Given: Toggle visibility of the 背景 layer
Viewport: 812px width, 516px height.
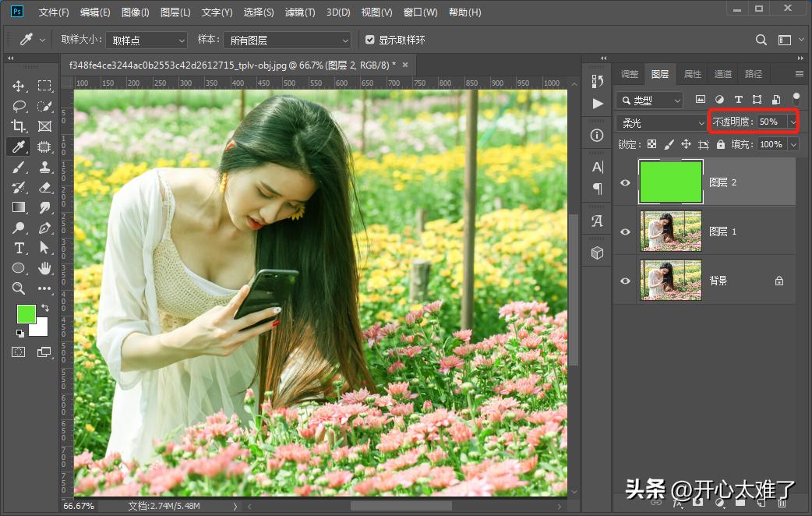Looking at the screenshot, I should coord(624,280).
